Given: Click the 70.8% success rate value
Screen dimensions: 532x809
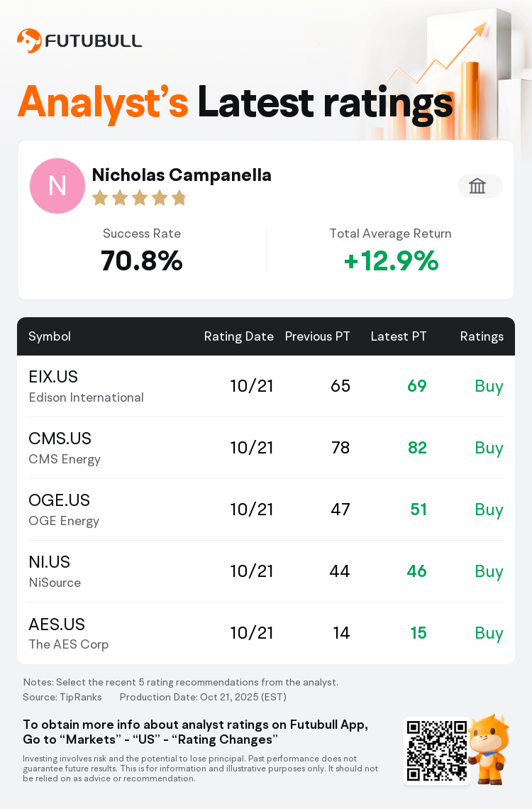Looking at the screenshot, I should (142, 262).
